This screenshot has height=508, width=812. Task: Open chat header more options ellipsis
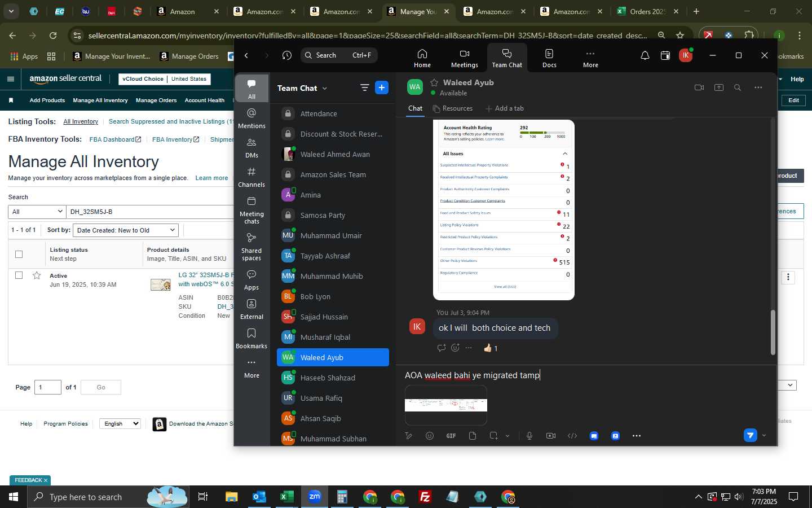click(x=758, y=87)
